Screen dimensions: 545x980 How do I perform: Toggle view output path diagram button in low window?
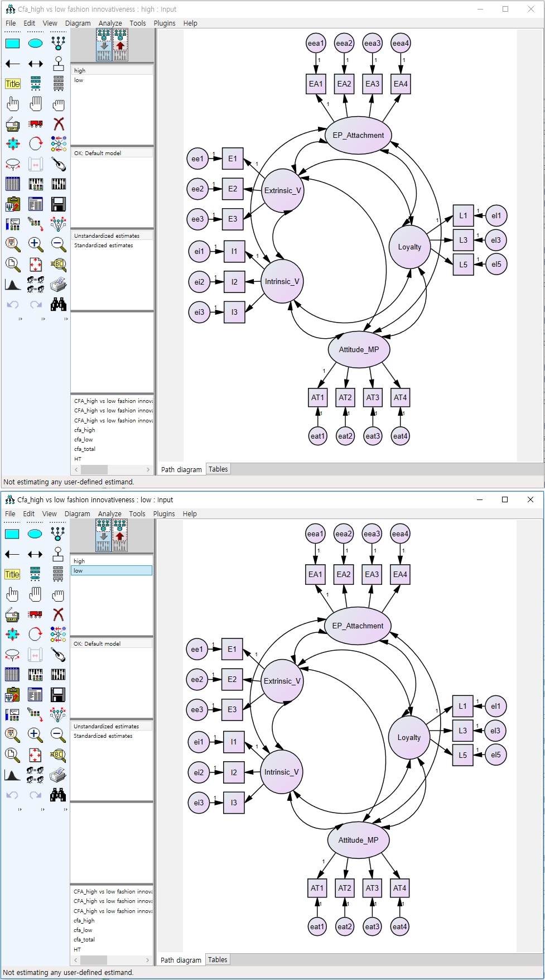120,535
